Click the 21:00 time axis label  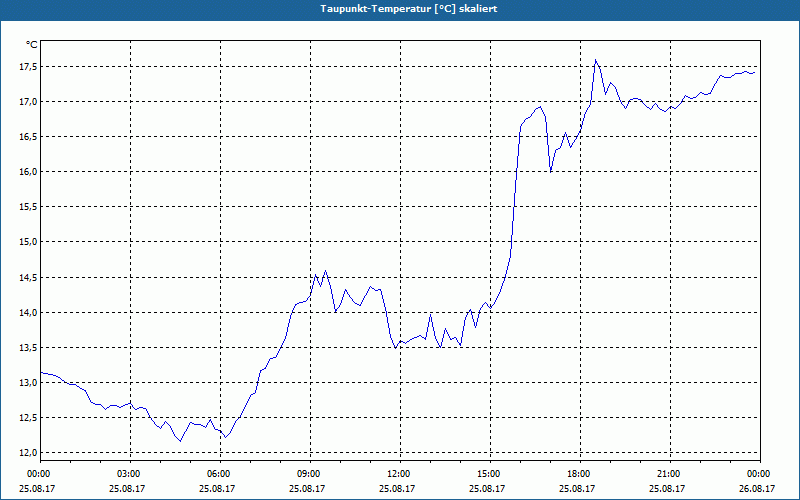[670, 474]
